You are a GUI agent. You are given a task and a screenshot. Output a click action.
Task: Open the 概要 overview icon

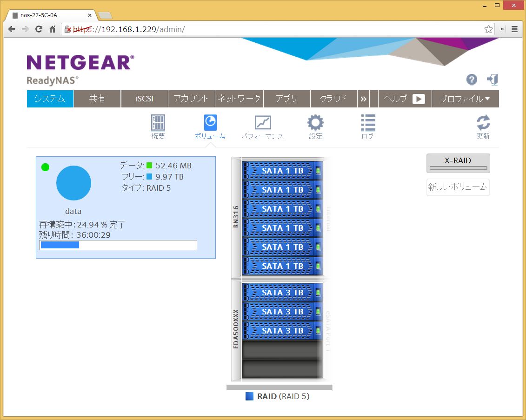coord(158,123)
